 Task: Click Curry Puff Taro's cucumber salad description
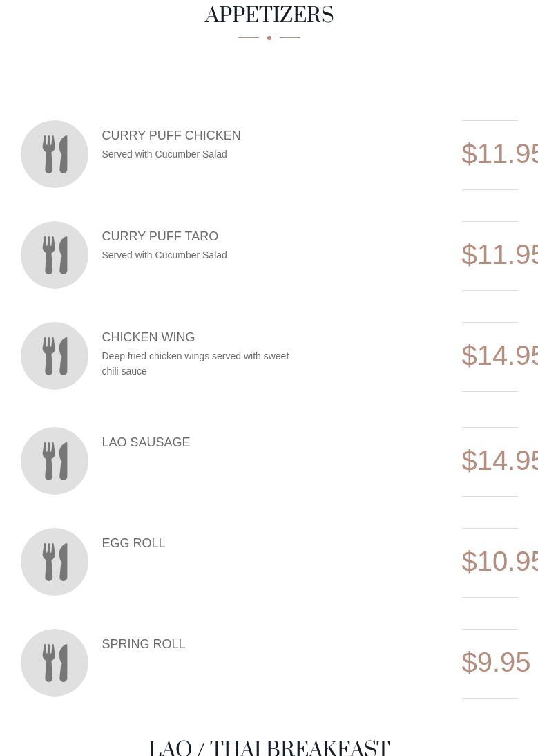[164, 255]
